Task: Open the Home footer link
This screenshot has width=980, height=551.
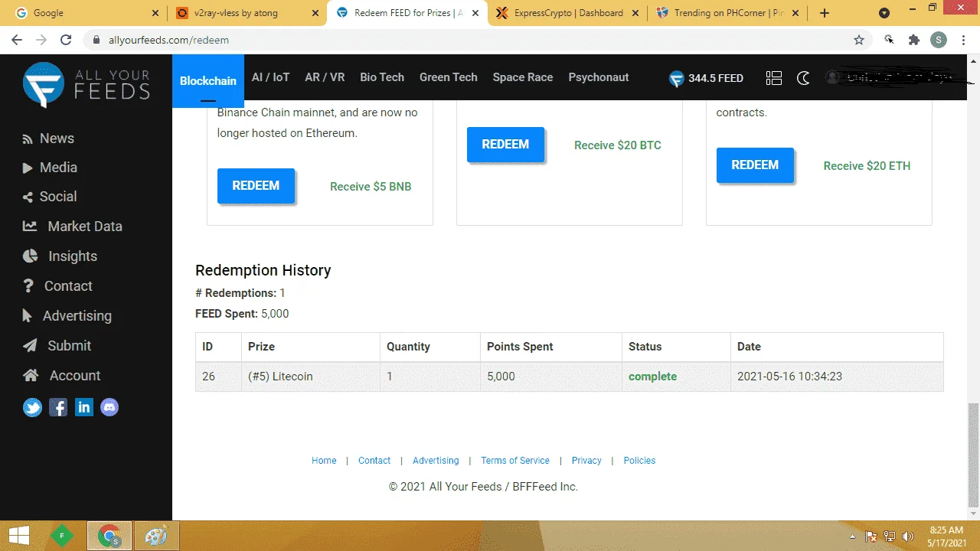Action: (x=324, y=461)
